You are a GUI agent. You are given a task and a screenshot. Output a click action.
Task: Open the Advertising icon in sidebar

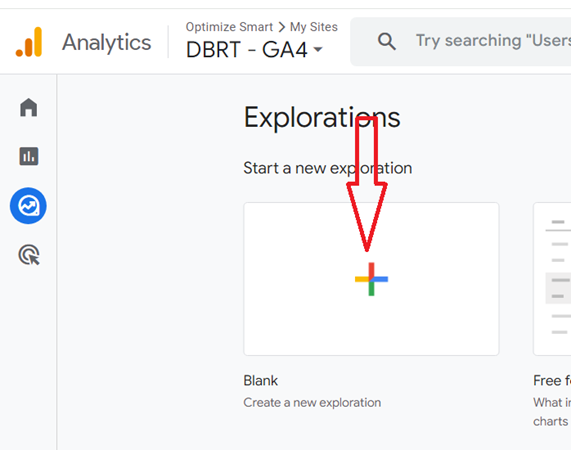(29, 255)
